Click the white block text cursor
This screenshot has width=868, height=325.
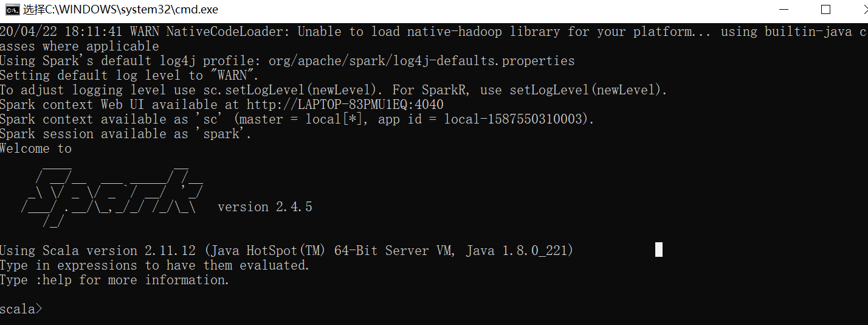click(658, 250)
